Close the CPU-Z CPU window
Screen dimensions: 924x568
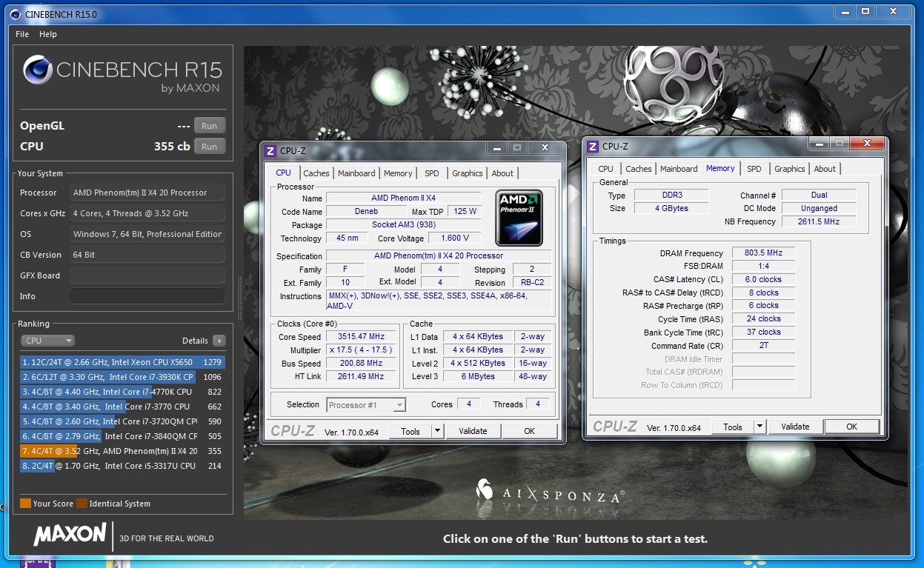(x=545, y=148)
